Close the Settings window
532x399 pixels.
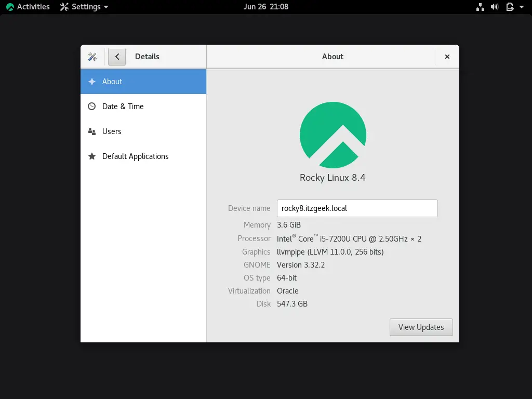point(447,57)
